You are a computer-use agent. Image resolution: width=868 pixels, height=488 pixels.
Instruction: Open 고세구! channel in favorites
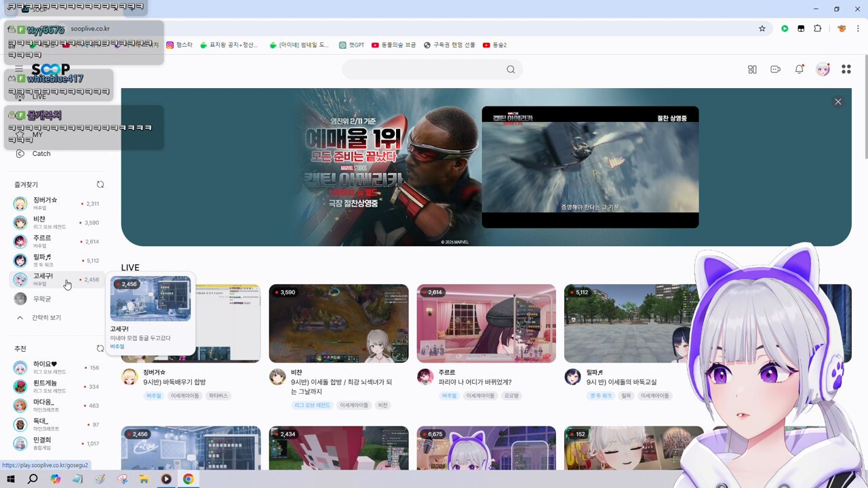(57, 279)
